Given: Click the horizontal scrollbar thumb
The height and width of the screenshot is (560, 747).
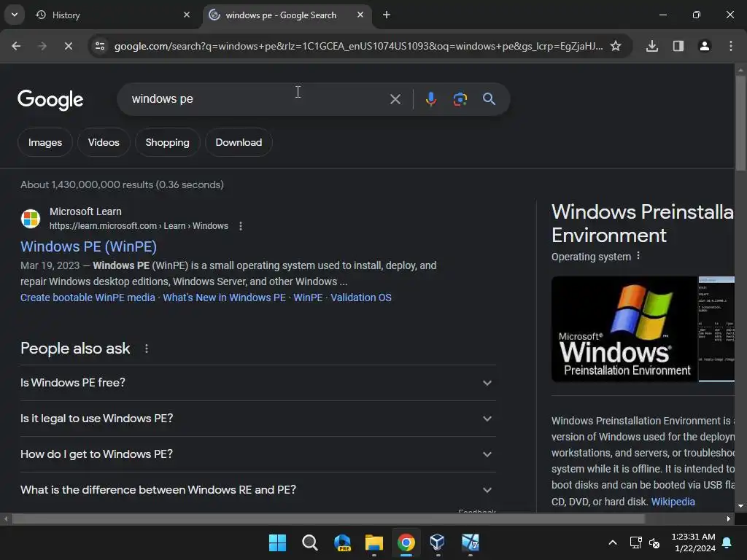Looking at the screenshot, I should pos(328,518).
